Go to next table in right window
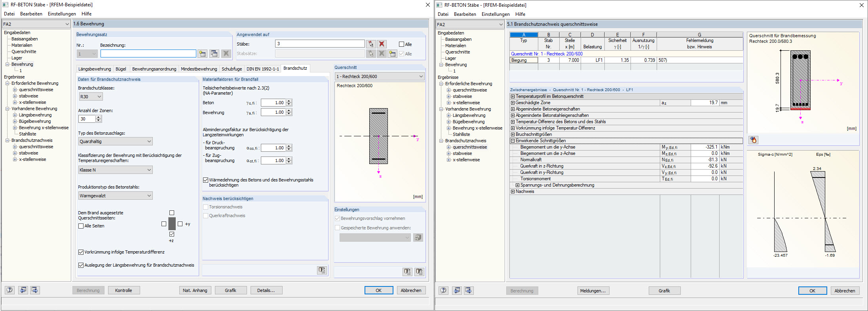 469,290
